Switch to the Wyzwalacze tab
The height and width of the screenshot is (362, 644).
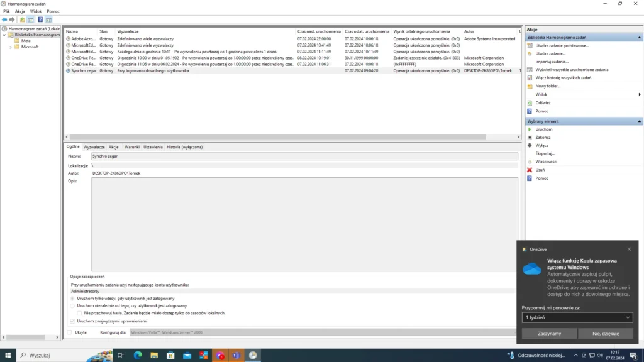tap(94, 147)
